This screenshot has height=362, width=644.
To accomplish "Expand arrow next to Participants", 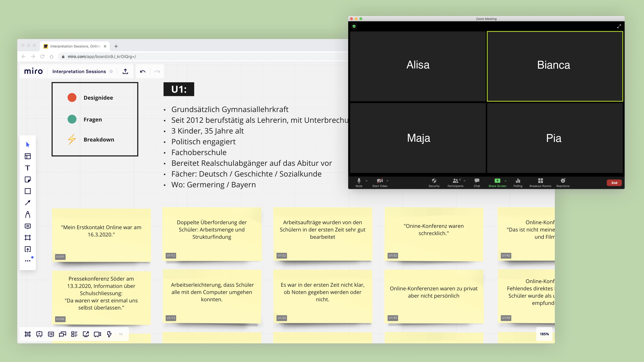I will click(x=464, y=181).
